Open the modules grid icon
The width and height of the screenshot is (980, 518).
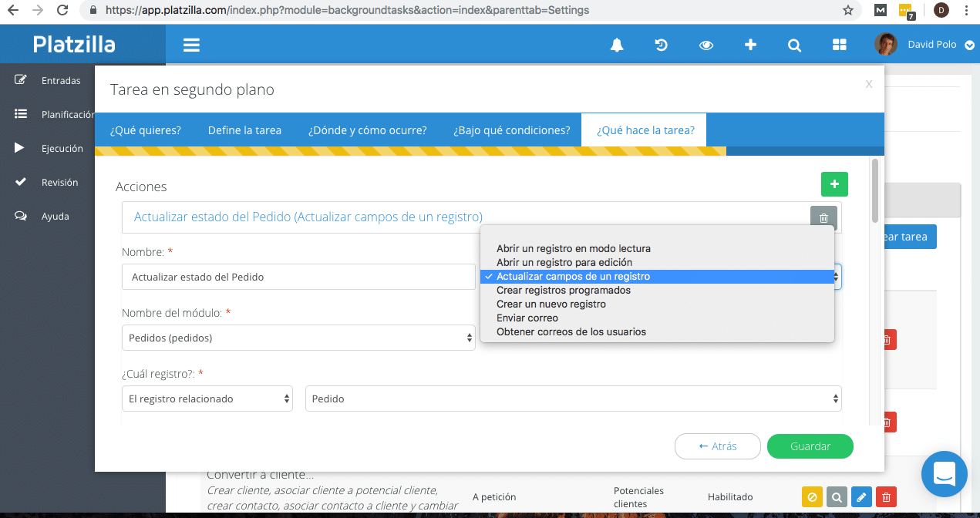point(839,45)
